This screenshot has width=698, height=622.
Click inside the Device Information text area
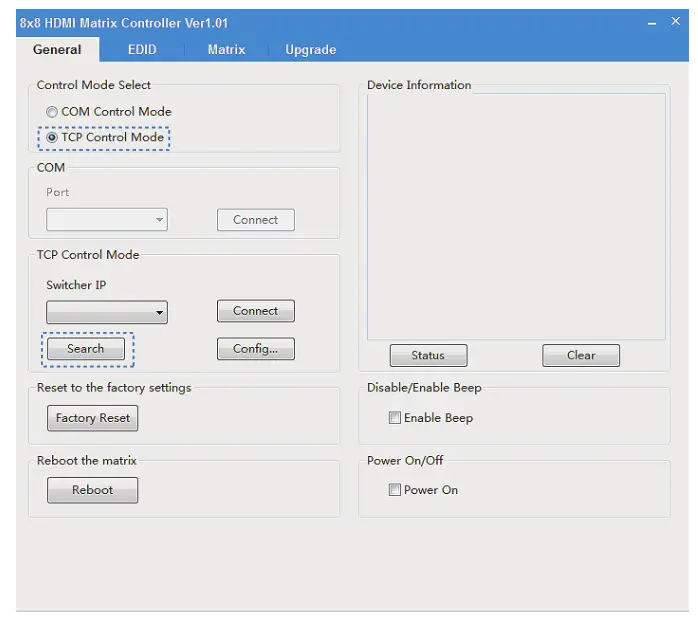tap(515, 215)
